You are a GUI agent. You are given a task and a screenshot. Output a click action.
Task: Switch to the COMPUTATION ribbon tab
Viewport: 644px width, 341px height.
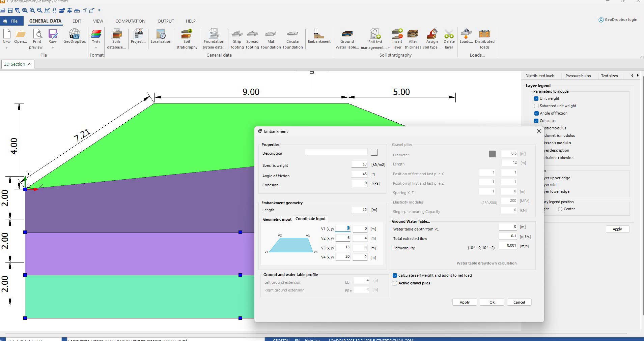click(130, 21)
